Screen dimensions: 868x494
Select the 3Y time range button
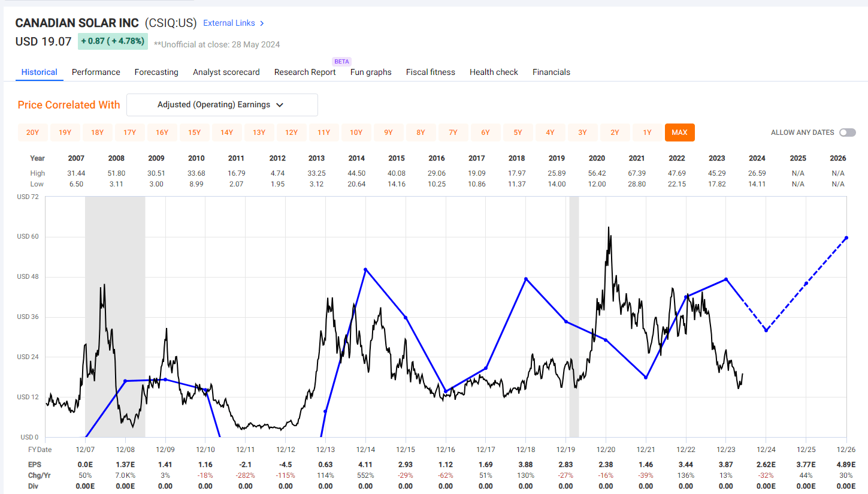583,132
